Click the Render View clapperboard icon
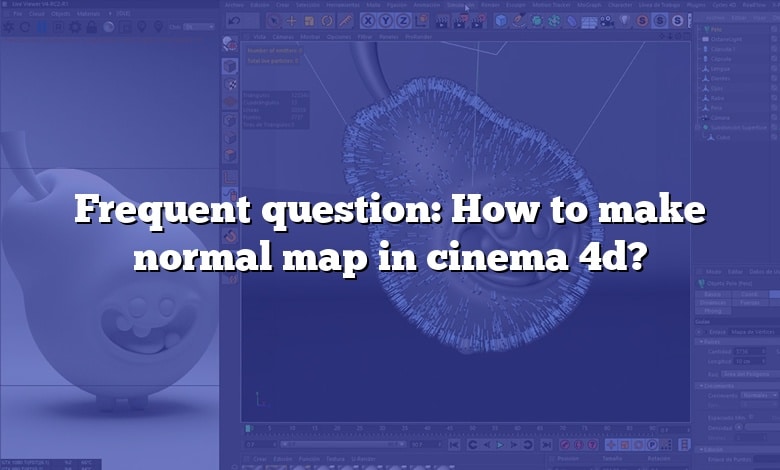 tap(441, 21)
